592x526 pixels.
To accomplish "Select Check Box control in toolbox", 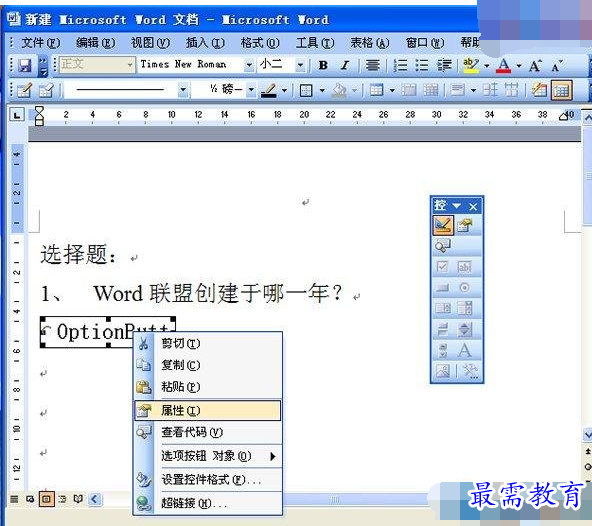I will [442, 267].
